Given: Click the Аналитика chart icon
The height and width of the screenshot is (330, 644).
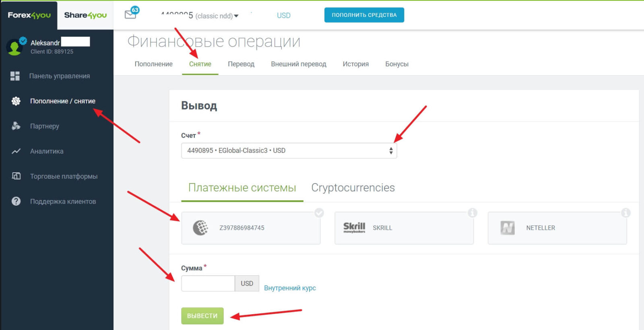Looking at the screenshot, I should (x=16, y=151).
